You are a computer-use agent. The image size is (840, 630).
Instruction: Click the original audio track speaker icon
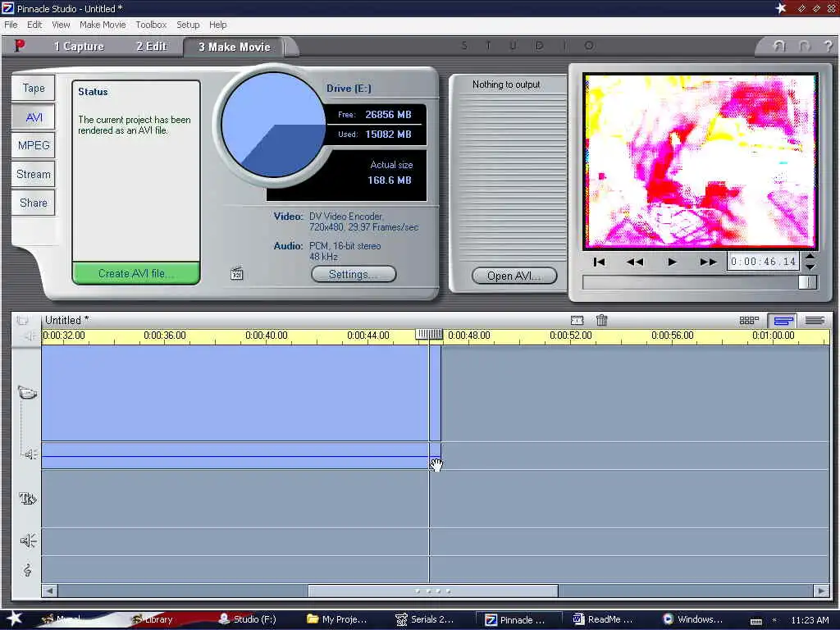click(30, 454)
